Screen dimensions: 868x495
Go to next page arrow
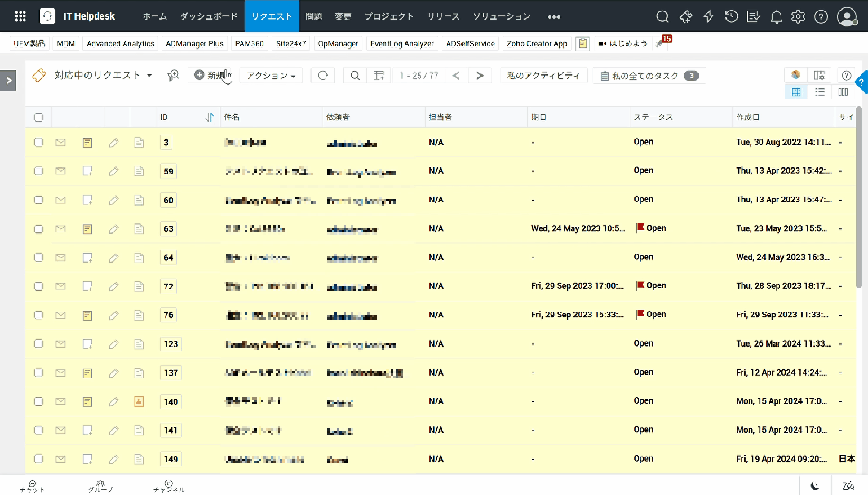coord(479,76)
